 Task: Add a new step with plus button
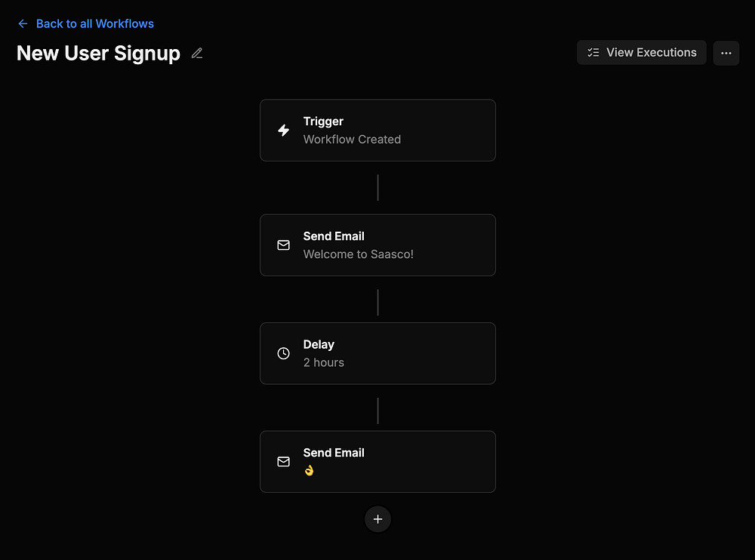378,519
